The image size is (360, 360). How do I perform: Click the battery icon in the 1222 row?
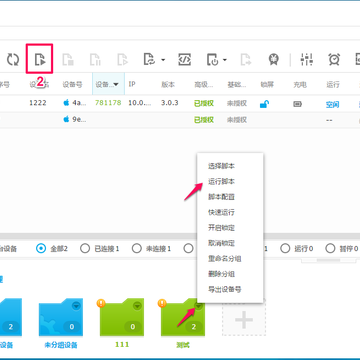point(297,104)
